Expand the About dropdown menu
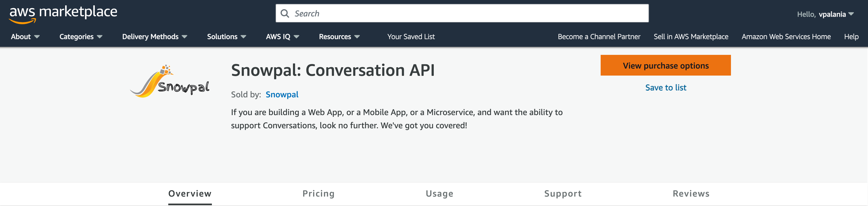Screen dimensions: 868x206 pos(25,37)
